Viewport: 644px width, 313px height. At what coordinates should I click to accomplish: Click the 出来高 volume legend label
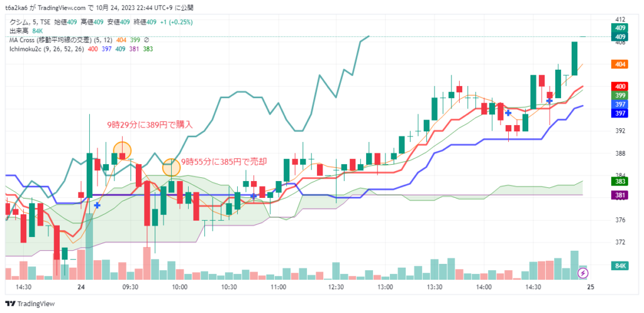point(18,31)
